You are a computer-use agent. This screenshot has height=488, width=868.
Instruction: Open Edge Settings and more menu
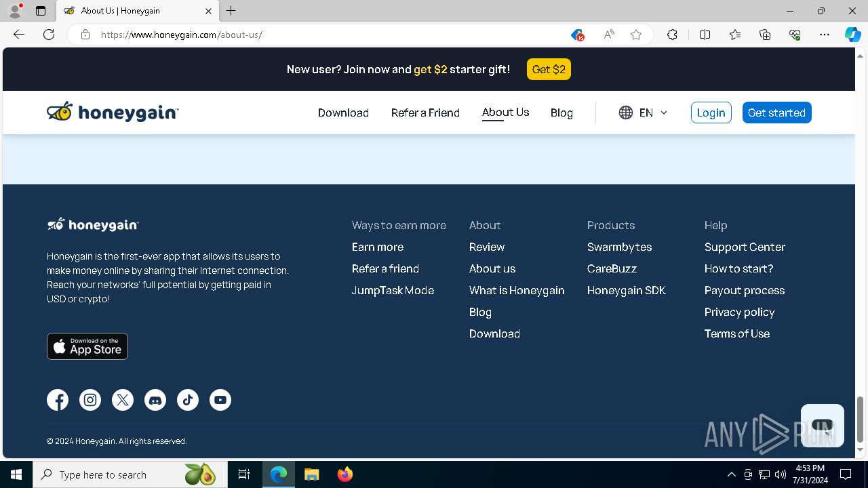click(825, 35)
